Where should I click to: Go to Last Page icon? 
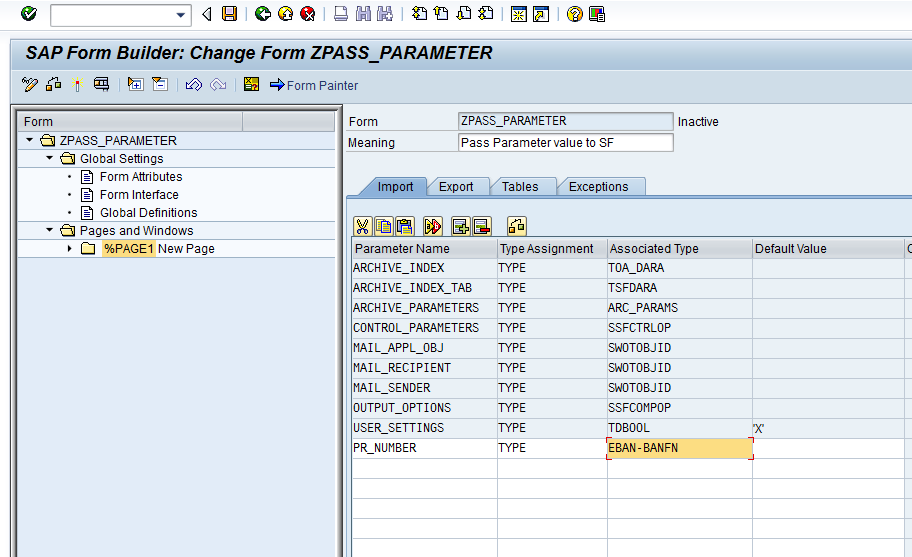(x=485, y=13)
